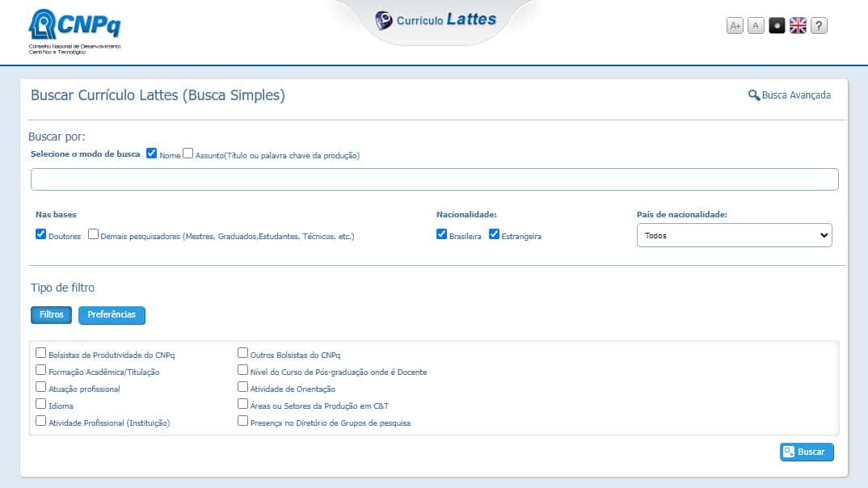
Task: Switch to the Preferências tab
Action: tap(112, 314)
